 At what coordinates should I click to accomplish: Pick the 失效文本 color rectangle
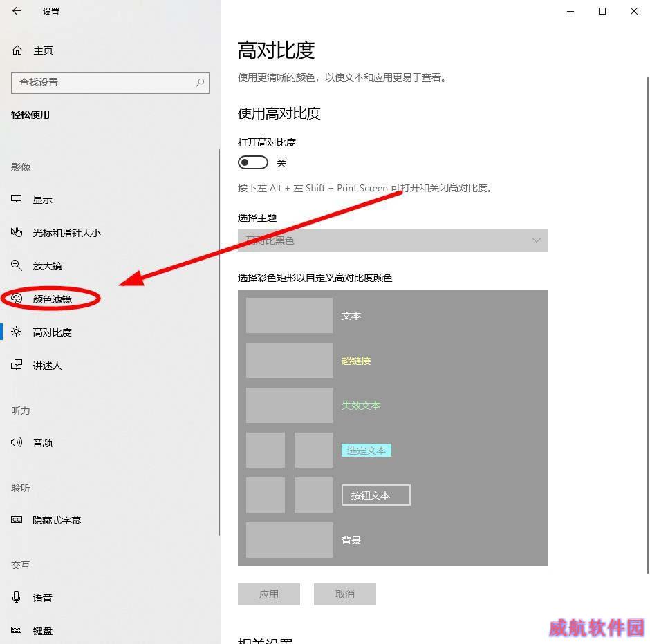tap(289, 405)
